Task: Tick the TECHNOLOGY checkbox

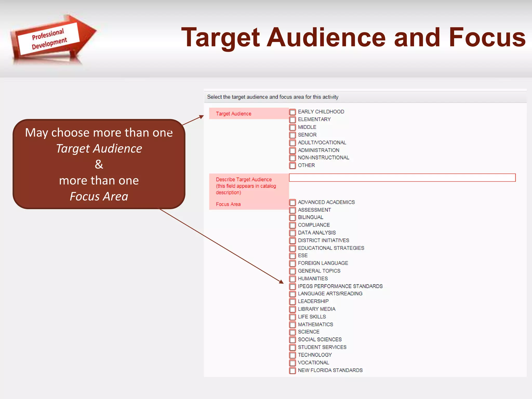Action: click(292, 355)
